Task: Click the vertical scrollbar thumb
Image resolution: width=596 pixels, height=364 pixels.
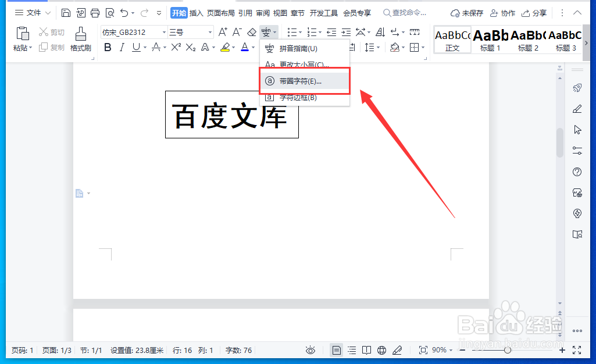Action: click(560, 142)
